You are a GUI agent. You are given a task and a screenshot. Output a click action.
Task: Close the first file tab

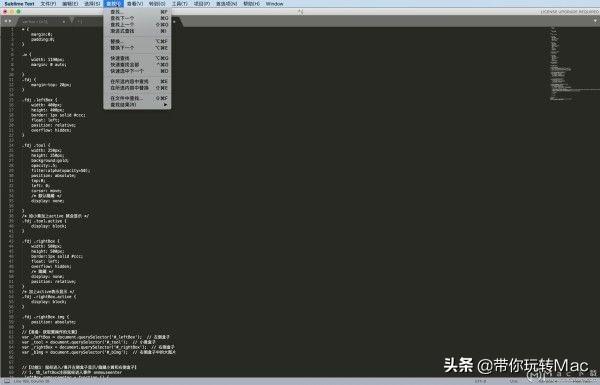coord(64,22)
